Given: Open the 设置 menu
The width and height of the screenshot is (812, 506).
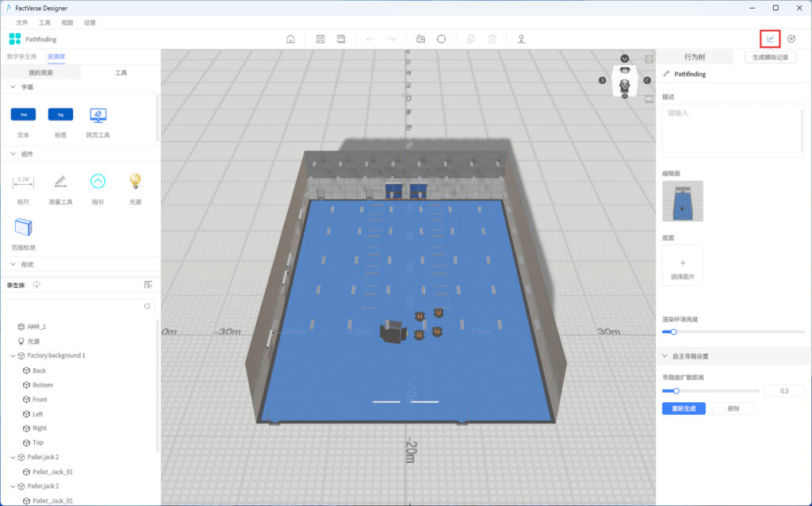Looking at the screenshot, I should (x=90, y=23).
